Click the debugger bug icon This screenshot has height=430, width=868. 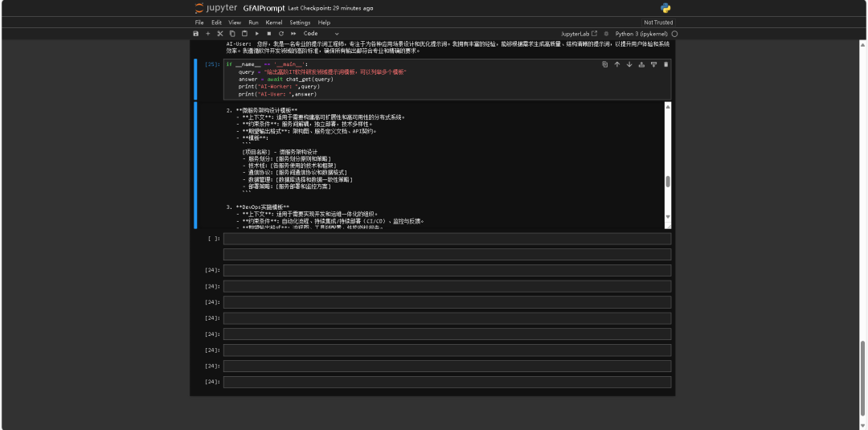click(606, 34)
